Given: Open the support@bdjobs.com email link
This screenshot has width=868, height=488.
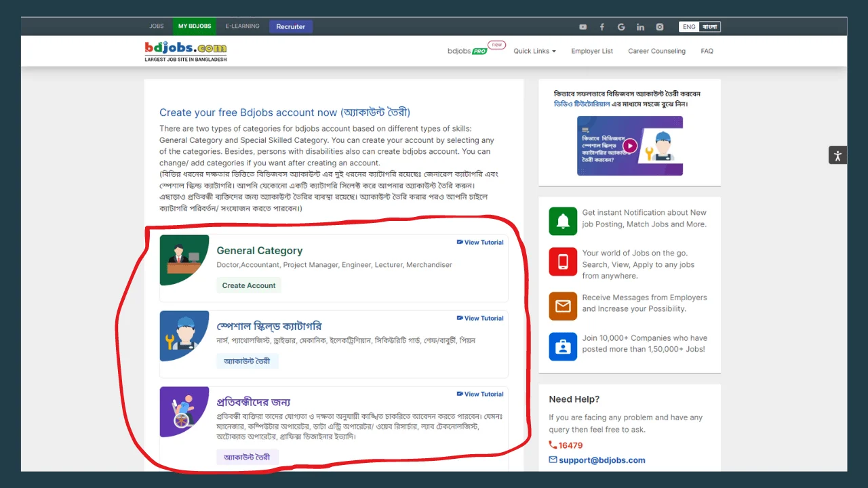Looking at the screenshot, I should click(x=601, y=460).
